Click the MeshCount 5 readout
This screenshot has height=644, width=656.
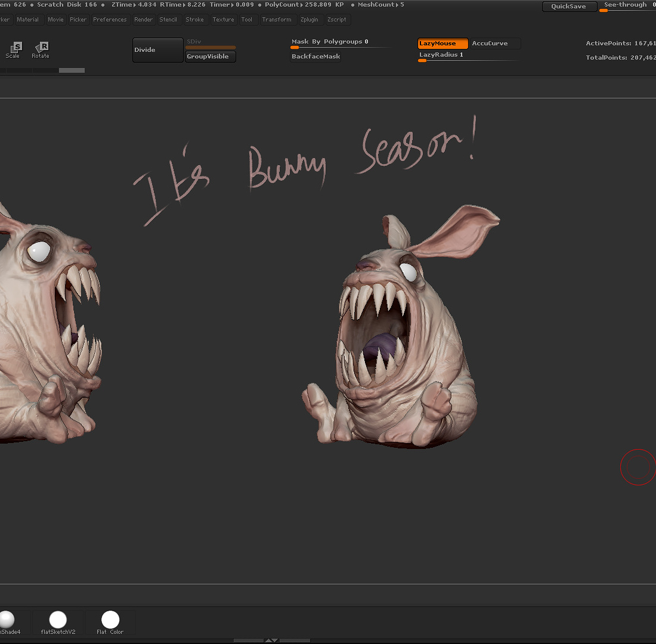click(381, 5)
